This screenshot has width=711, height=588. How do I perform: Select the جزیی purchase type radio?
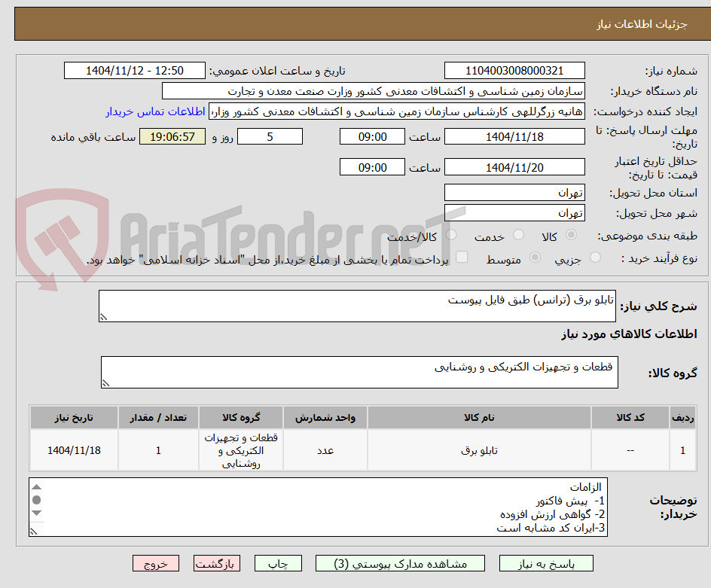pos(595,257)
